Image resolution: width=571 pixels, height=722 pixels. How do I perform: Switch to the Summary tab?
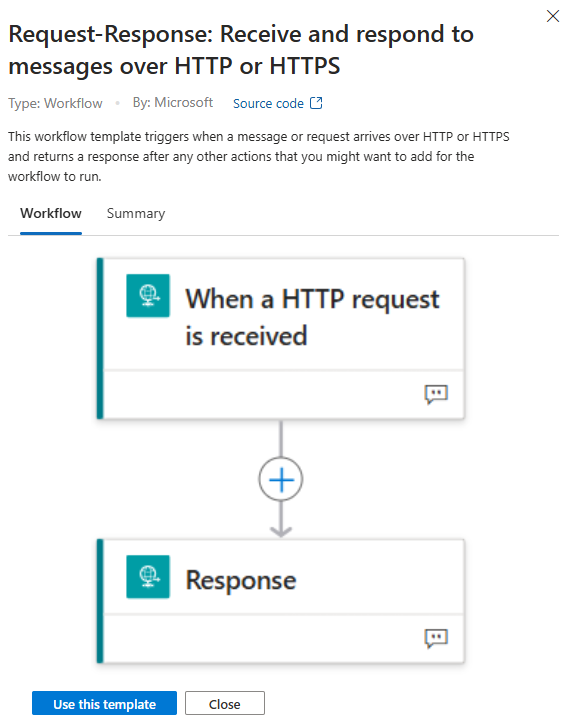pos(136,213)
